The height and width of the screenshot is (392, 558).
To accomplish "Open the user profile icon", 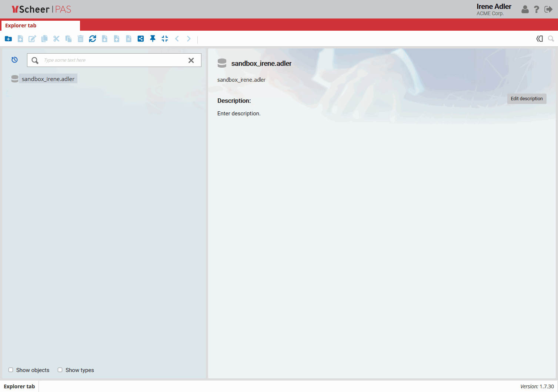I will pos(525,9).
